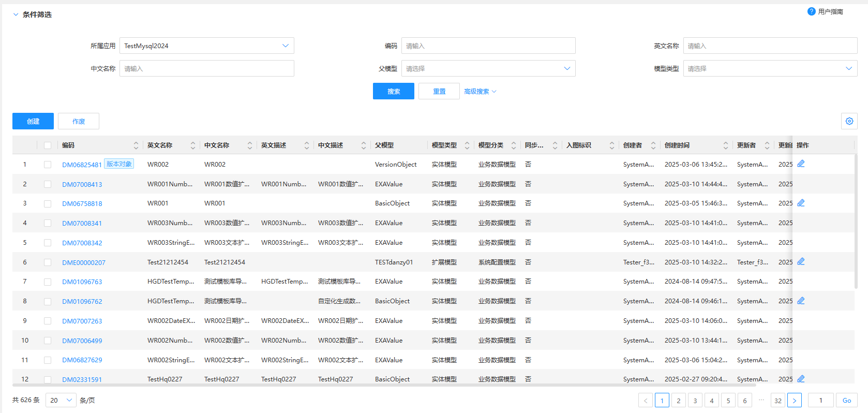The image size is (868, 413).
Task: Edit row DM01096762 with pencil icon
Action: (x=801, y=301)
